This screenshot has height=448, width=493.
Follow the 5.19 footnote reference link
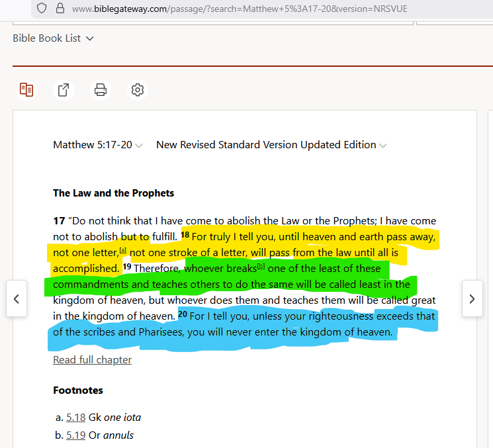75,435
